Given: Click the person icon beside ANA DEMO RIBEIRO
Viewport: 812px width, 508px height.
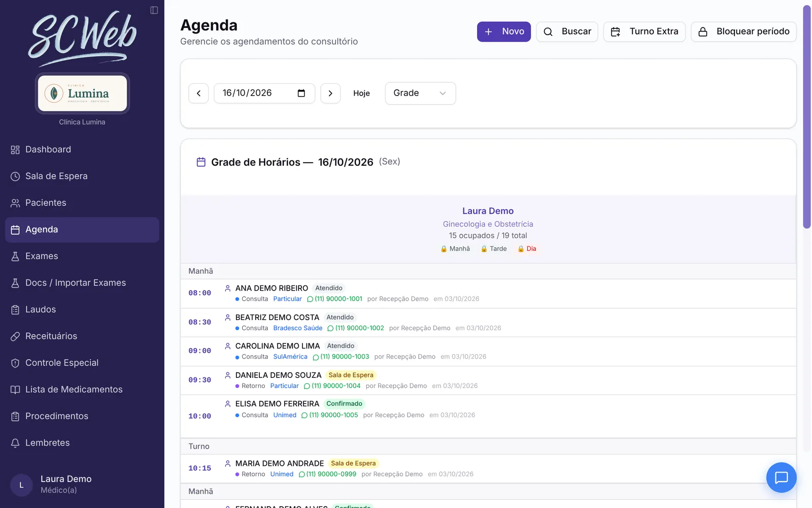Looking at the screenshot, I should pos(228,288).
